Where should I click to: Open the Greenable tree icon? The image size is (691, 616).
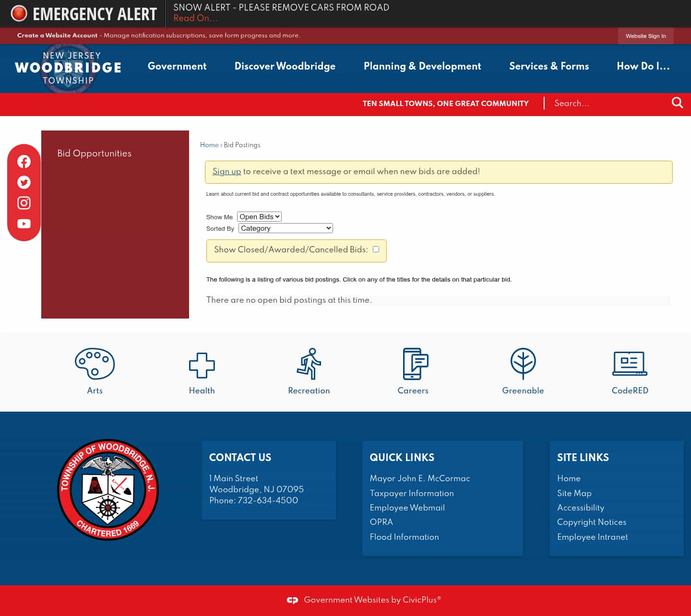[x=523, y=364]
